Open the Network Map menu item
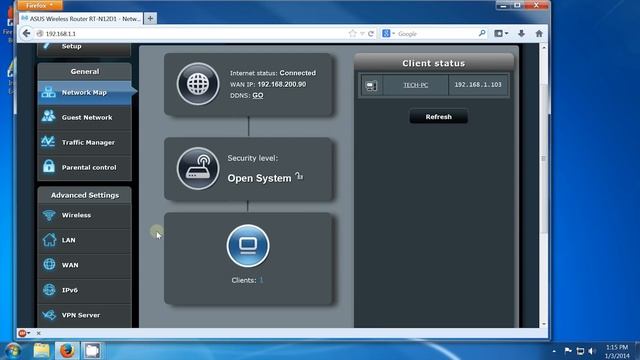This screenshot has width=640, height=360. tap(84, 93)
